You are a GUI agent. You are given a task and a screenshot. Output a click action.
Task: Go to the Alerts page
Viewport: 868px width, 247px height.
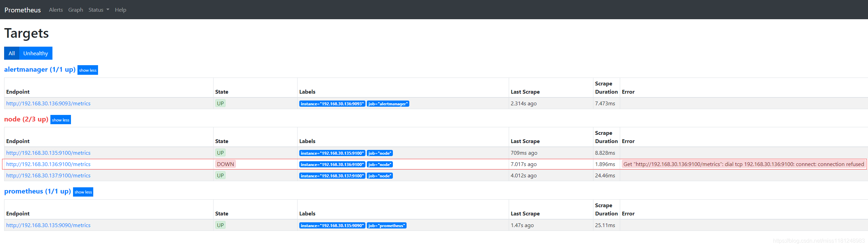coord(56,10)
